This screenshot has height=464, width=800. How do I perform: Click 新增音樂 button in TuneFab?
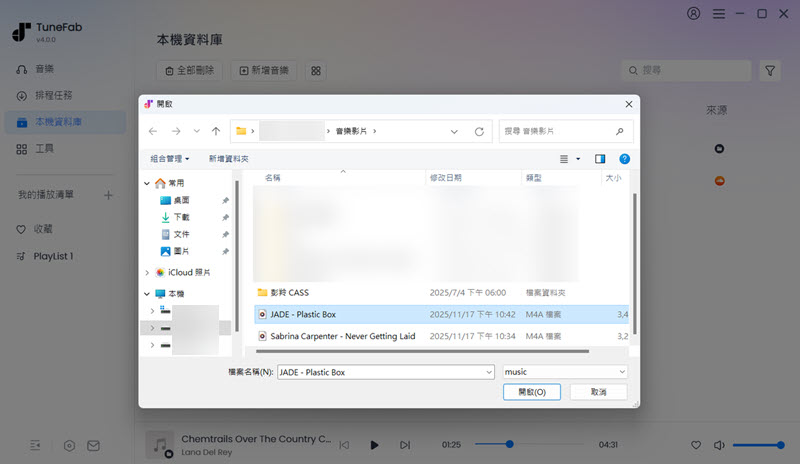pos(264,70)
